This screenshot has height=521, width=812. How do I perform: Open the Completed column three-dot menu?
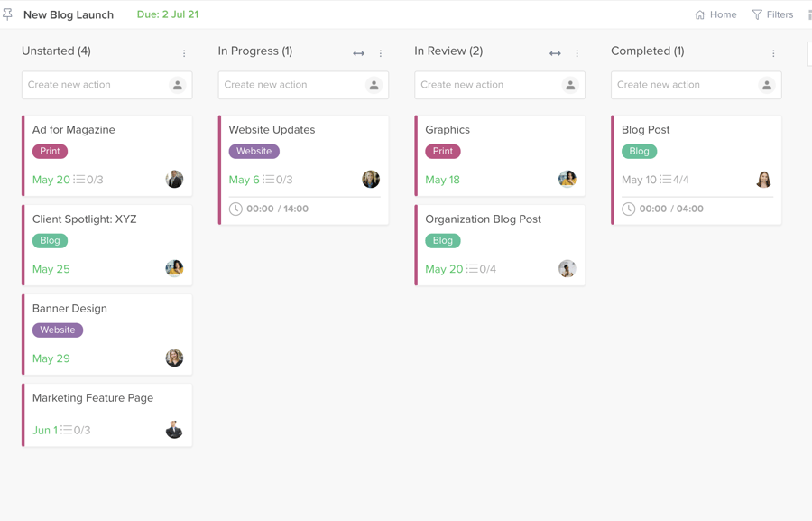tap(773, 53)
